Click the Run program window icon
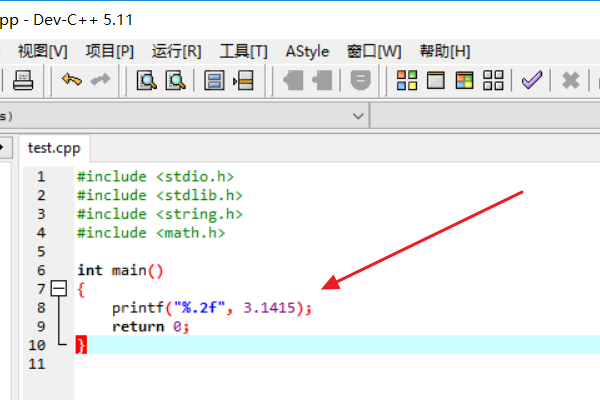 pyautogui.click(x=435, y=81)
